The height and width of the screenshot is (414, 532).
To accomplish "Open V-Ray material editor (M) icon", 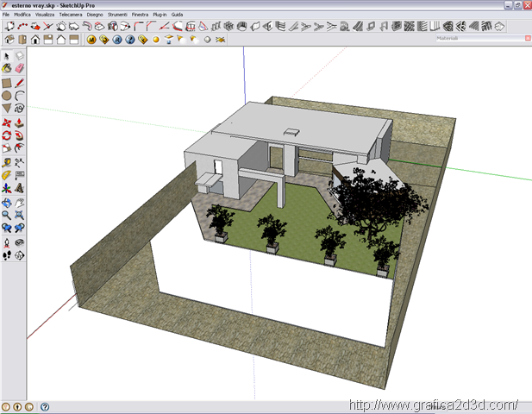I will coord(91,39).
